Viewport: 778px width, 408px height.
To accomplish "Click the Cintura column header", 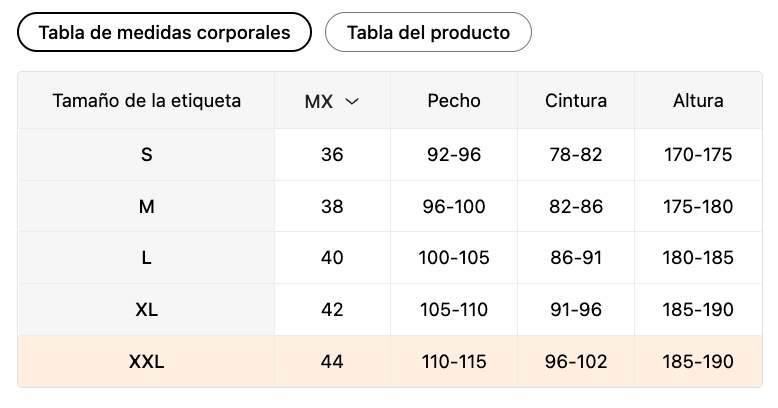I will 576,101.
